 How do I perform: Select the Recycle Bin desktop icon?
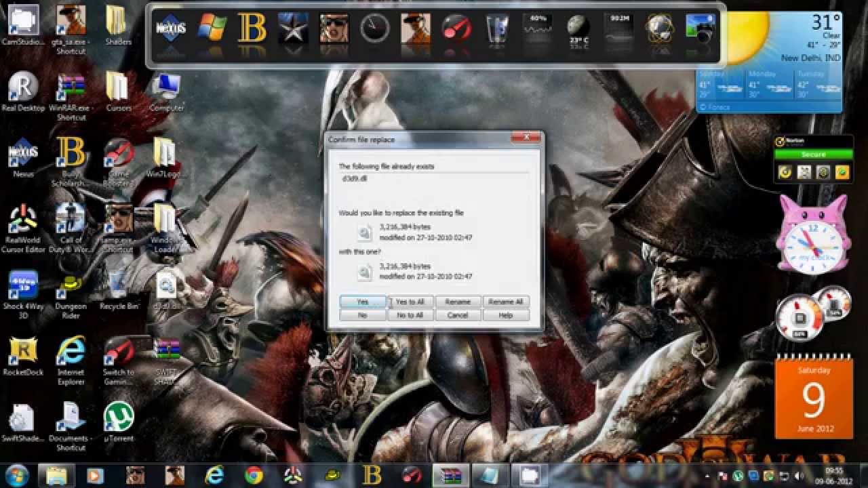tap(119, 290)
